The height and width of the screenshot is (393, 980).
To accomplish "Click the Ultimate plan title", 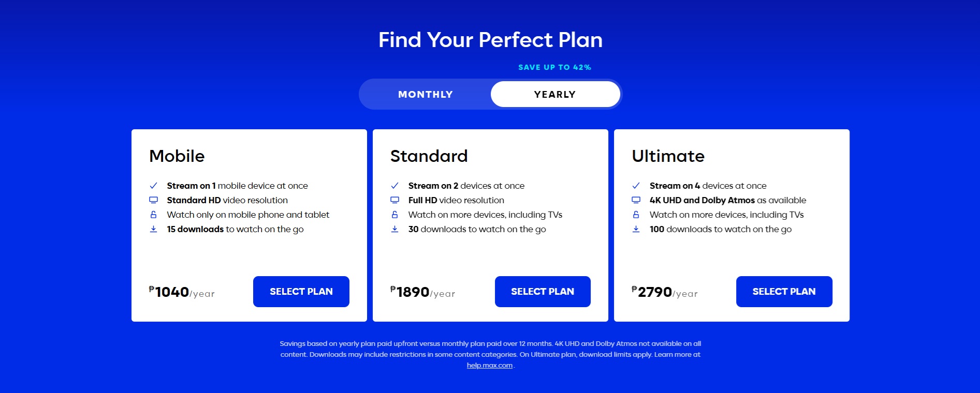I will [668, 156].
